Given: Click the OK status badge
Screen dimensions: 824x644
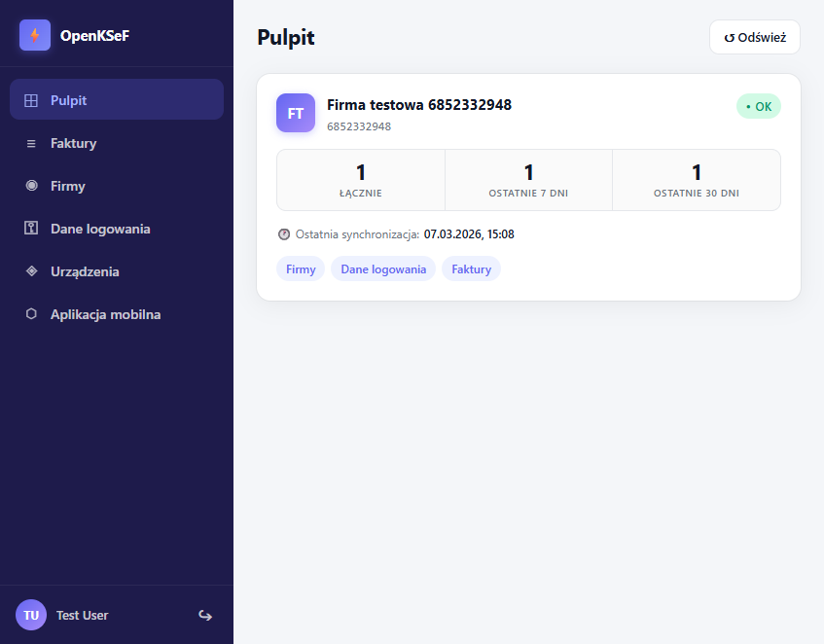Looking at the screenshot, I should coord(758,106).
